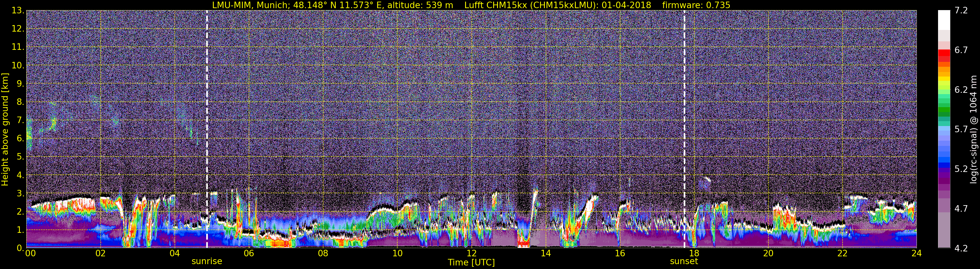Click the '12.' height axis tick label
This screenshot has height=269, width=980.
click(18, 29)
